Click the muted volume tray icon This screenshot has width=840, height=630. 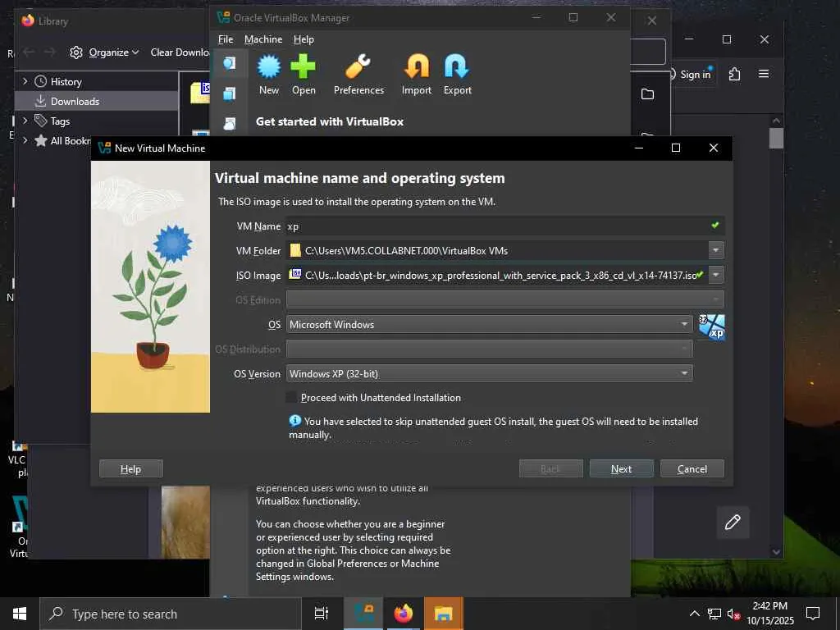coord(734,614)
